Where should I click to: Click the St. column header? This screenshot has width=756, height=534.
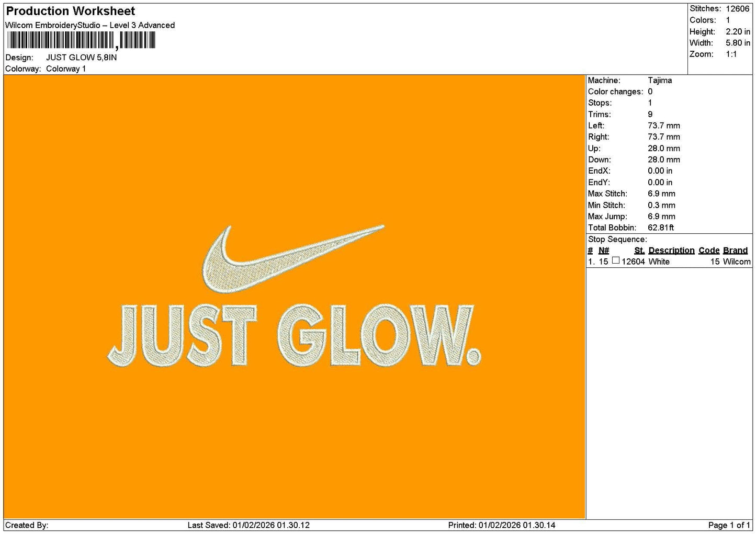(x=639, y=251)
